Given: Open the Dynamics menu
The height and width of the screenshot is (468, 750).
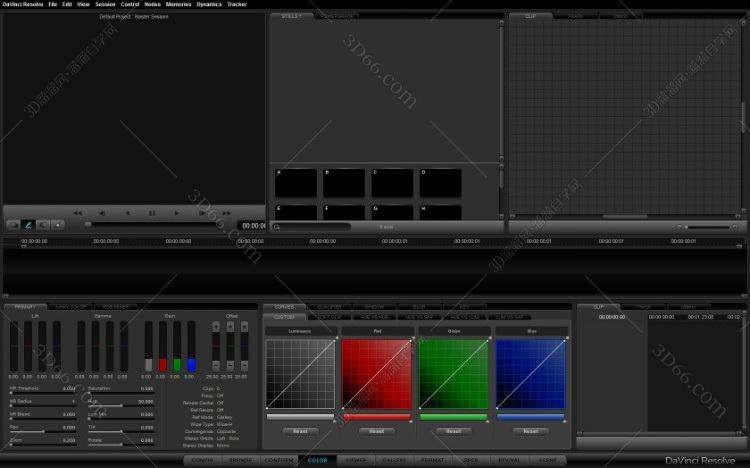Looking at the screenshot, I should tap(209, 4).
